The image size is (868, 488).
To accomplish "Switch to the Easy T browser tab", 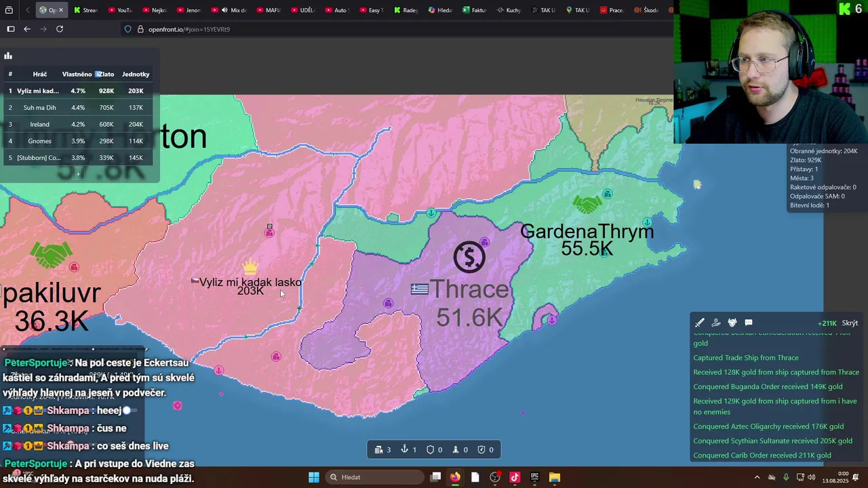I will 372,10.
